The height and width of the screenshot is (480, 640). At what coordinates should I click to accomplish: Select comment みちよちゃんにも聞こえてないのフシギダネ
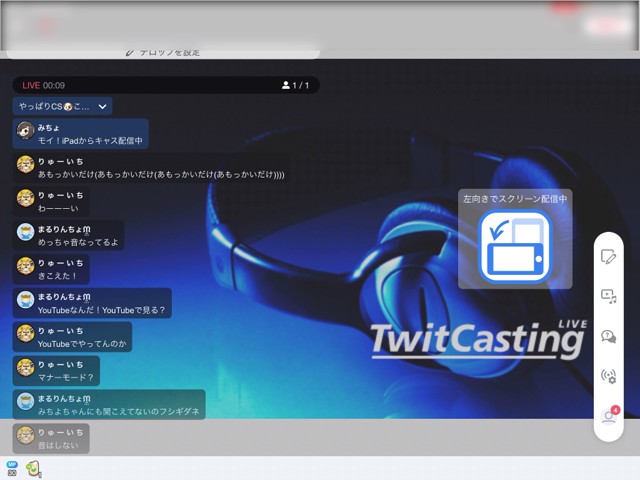(109, 405)
